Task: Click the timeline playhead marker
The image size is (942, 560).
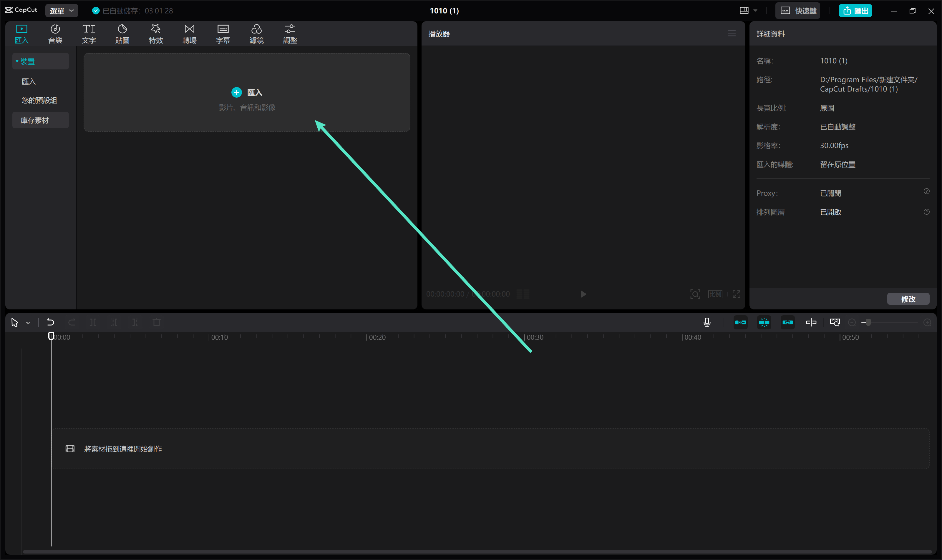Action: tap(51, 336)
